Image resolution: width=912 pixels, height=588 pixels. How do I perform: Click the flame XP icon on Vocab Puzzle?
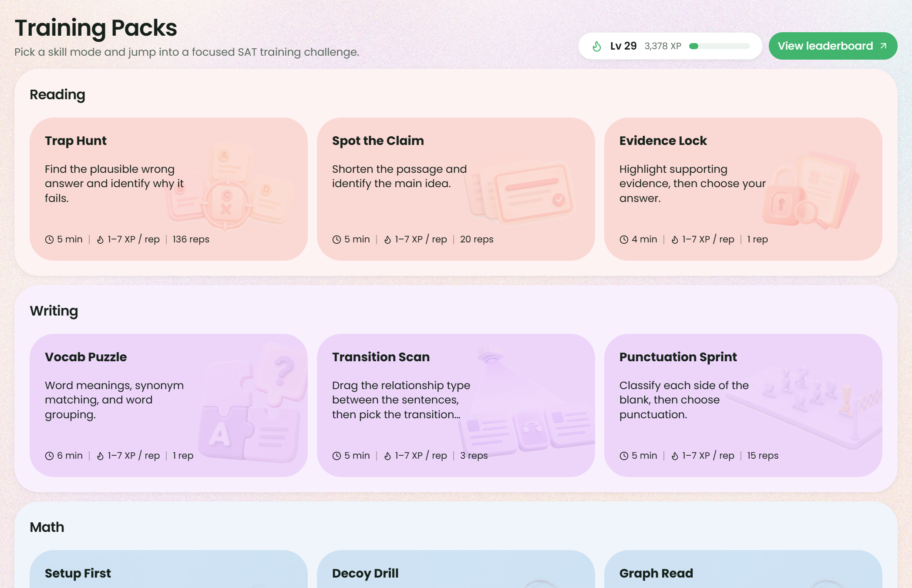(100, 456)
